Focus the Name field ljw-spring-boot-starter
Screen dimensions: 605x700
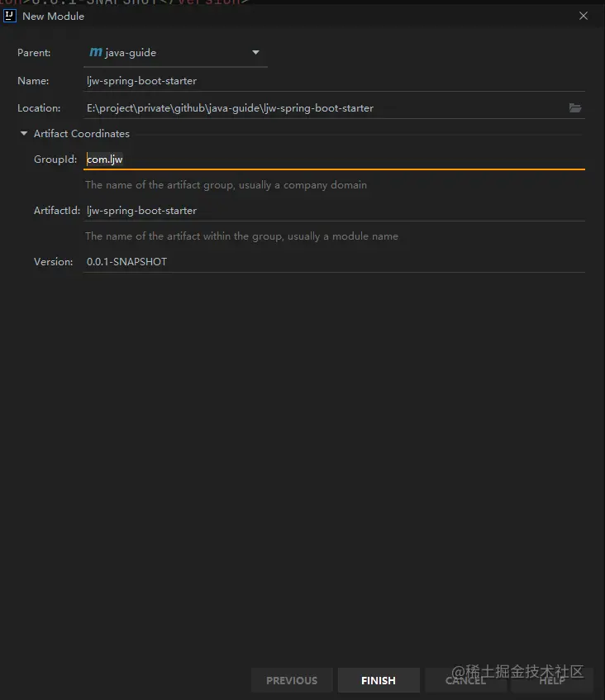point(334,81)
